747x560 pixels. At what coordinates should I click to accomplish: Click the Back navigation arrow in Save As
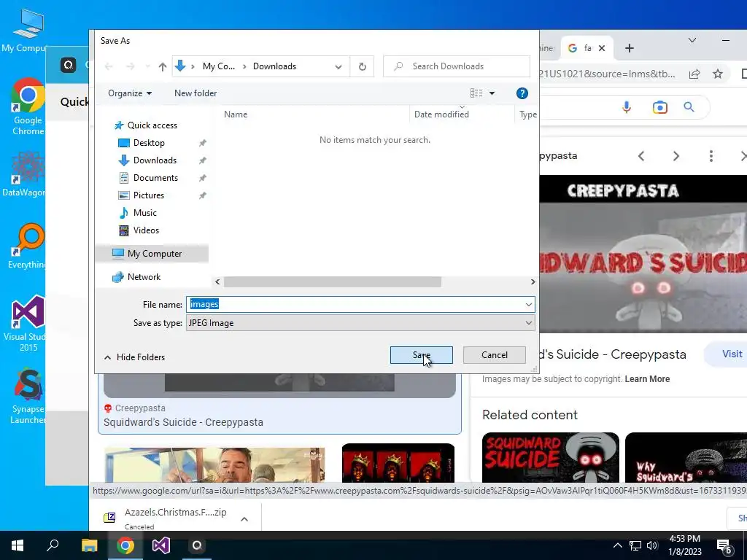(109, 66)
